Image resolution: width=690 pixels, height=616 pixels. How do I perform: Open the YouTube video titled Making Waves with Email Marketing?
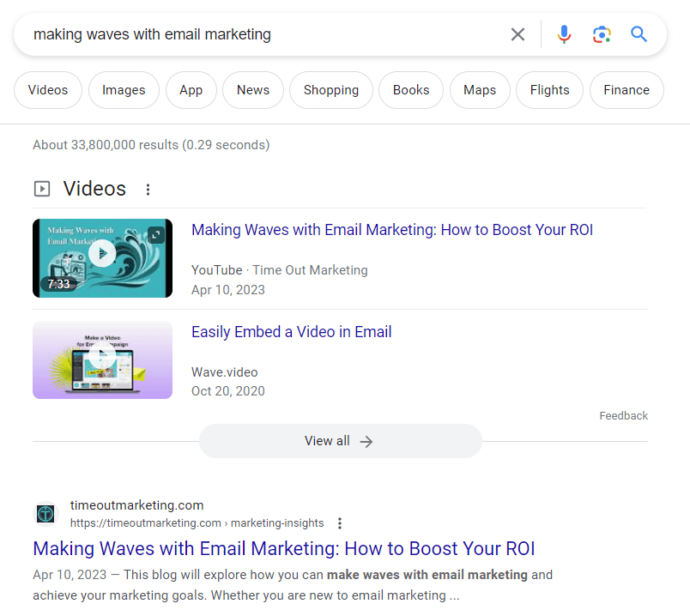point(392,230)
